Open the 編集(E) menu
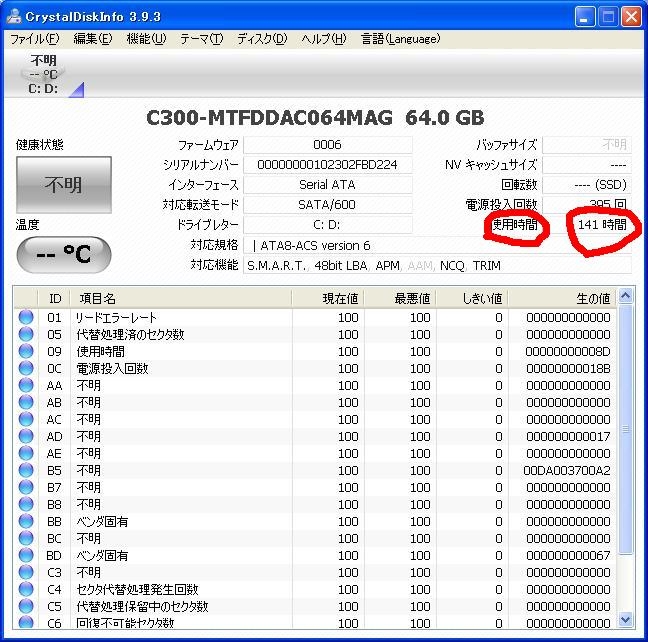The height and width of the screenshot is (642, 648). pyautogui.click(x=93, y=39)
